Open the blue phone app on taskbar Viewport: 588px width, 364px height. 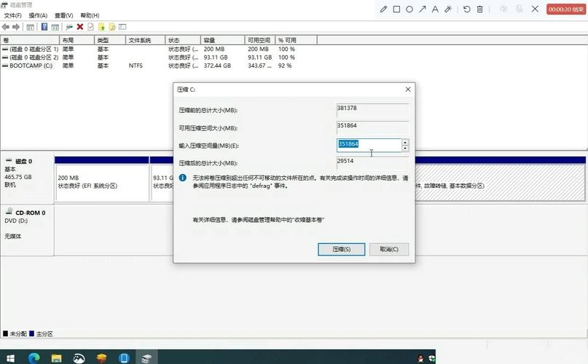(x=124, y=357)
